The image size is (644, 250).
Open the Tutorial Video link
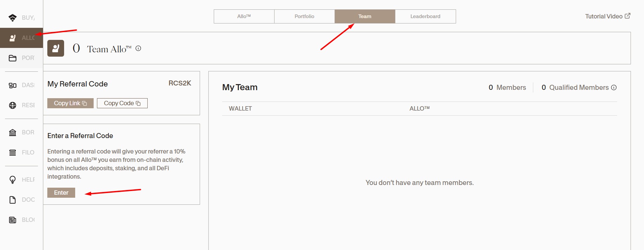[x=607, y=16]
